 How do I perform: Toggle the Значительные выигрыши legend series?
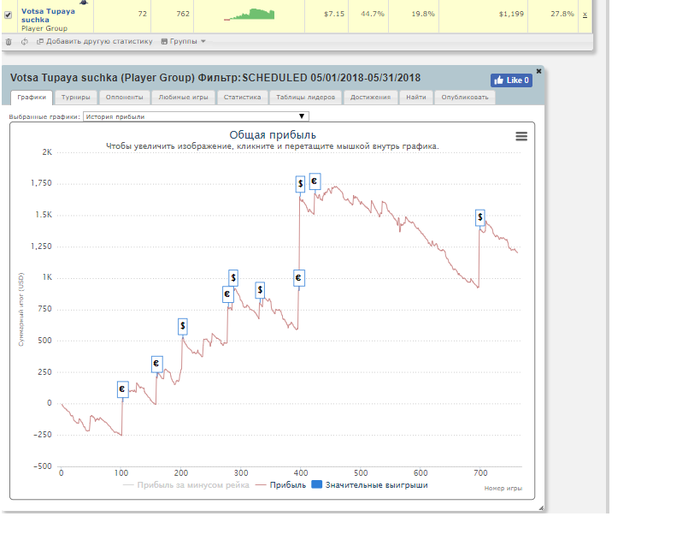click(370, 485)
